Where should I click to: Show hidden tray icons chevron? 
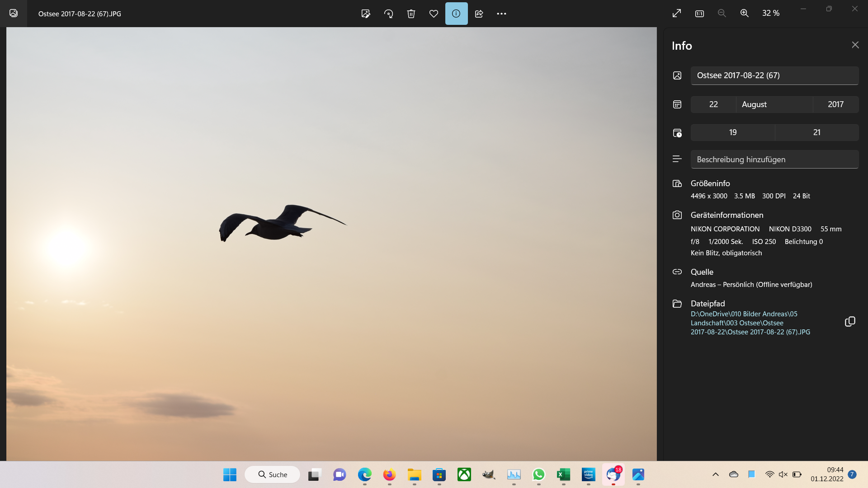(715, 474)
